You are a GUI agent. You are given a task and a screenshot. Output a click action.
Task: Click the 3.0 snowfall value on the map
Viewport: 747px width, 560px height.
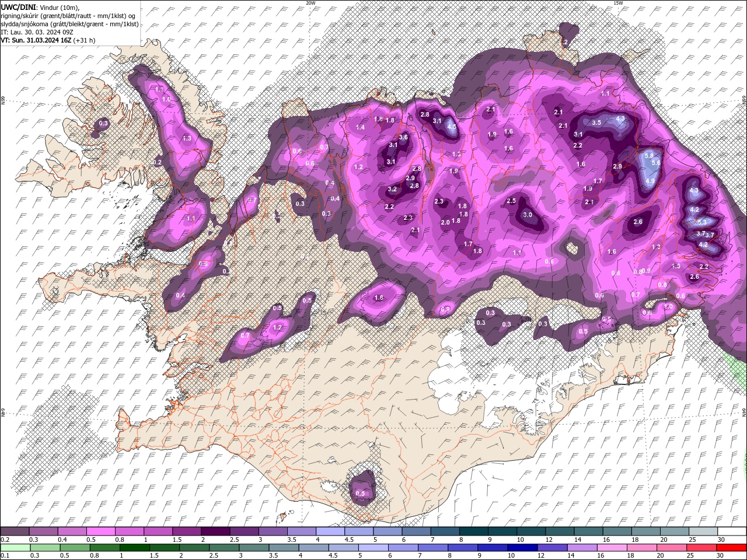point(527,215)
